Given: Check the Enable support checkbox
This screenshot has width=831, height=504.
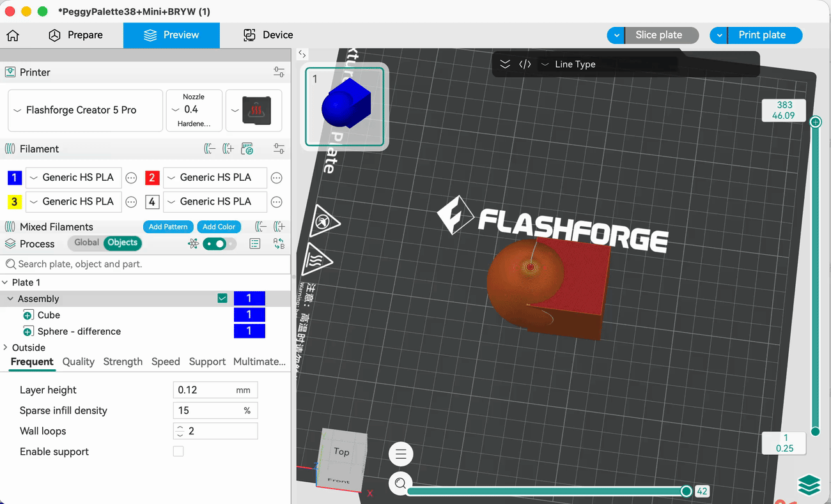Looking at the screenshot, I should [x=178, y=452].
